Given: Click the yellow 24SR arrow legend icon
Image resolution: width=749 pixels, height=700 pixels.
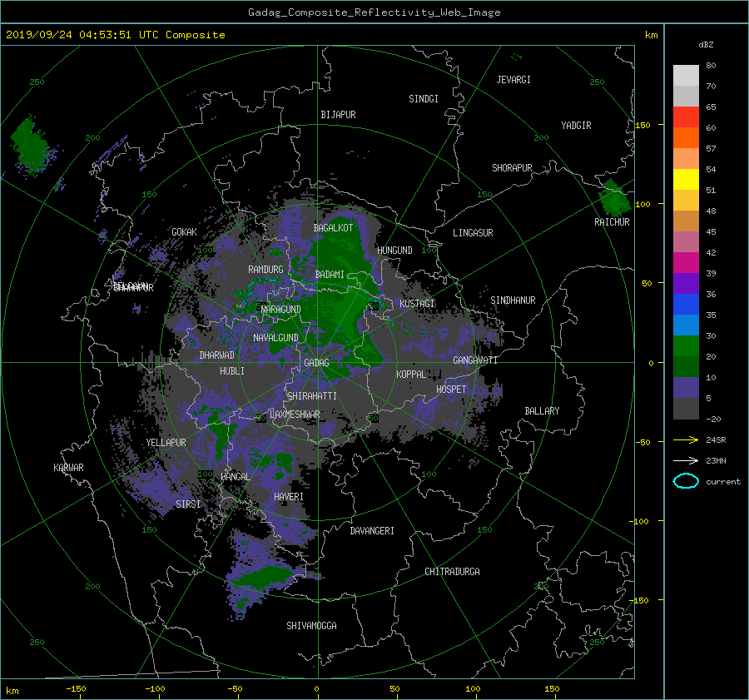Looking at the screenshot, I should (686, 439).
